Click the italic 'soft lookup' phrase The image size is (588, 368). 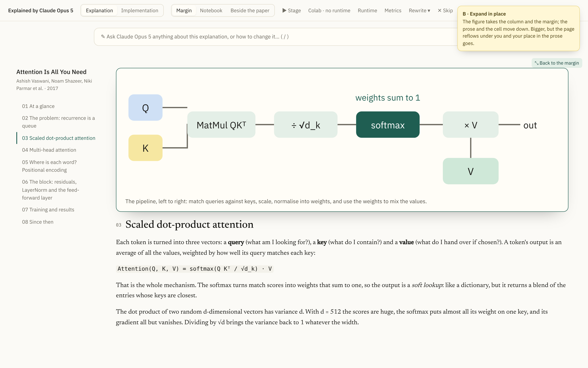click(x=427, y=285)
